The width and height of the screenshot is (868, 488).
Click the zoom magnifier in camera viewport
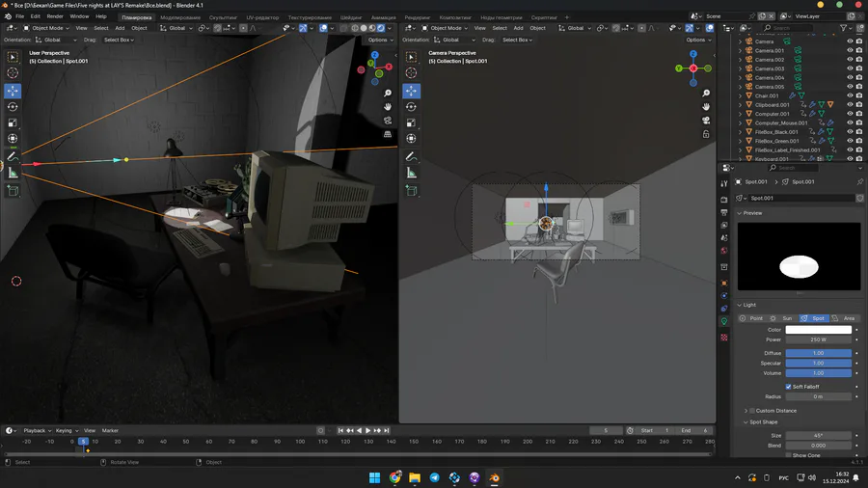[x=706, y=93]
